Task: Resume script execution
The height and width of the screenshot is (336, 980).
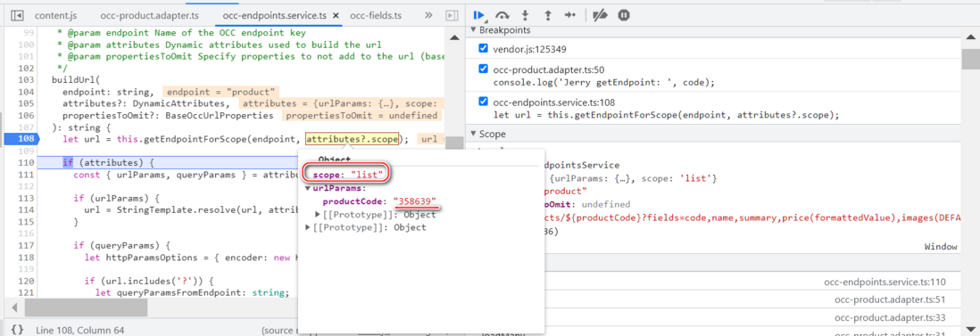Action: 479,15
